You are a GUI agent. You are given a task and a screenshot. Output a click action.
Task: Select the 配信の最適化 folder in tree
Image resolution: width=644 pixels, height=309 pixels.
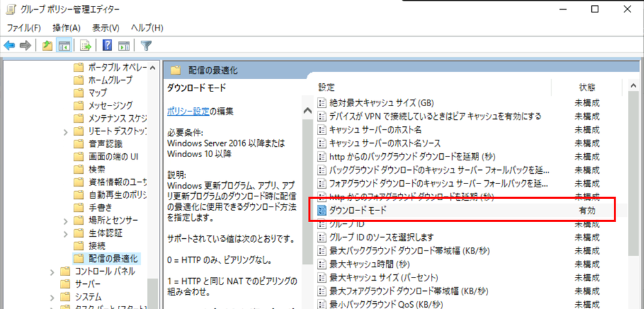point(113,259)
